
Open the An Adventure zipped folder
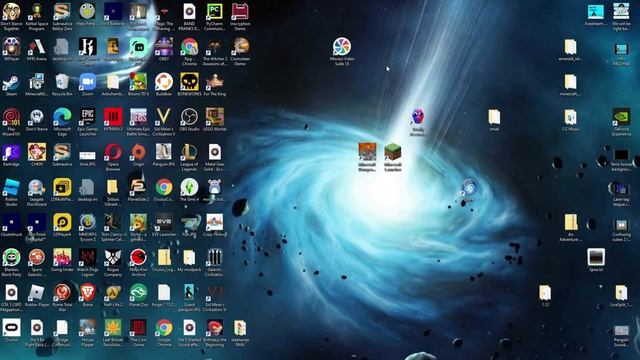coord(570,222)
